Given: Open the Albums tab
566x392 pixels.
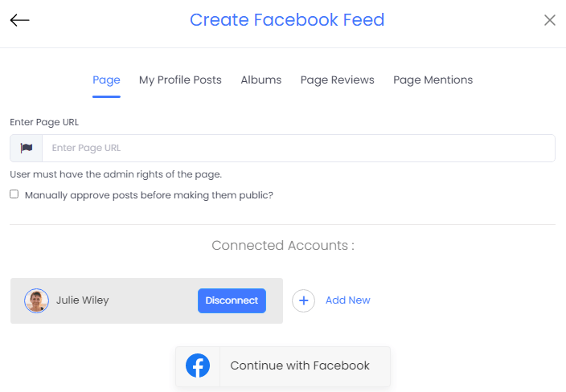Looking at the screenshot, I should click(261, 80).
